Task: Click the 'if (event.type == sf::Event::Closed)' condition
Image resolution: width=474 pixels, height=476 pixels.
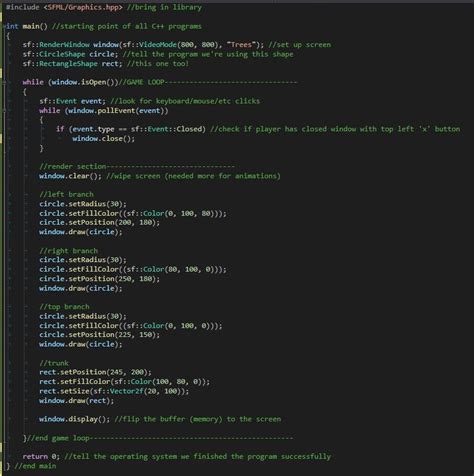Action: point(131,129)
